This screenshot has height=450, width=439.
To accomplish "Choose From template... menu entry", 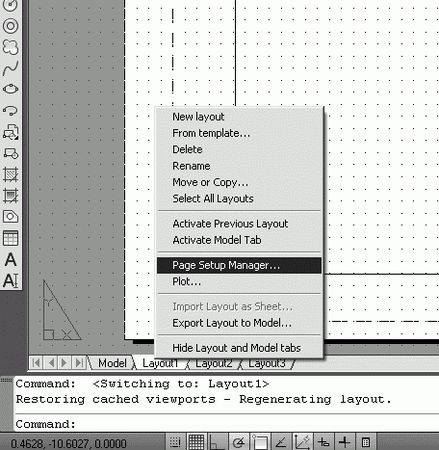I will [239, 133].
